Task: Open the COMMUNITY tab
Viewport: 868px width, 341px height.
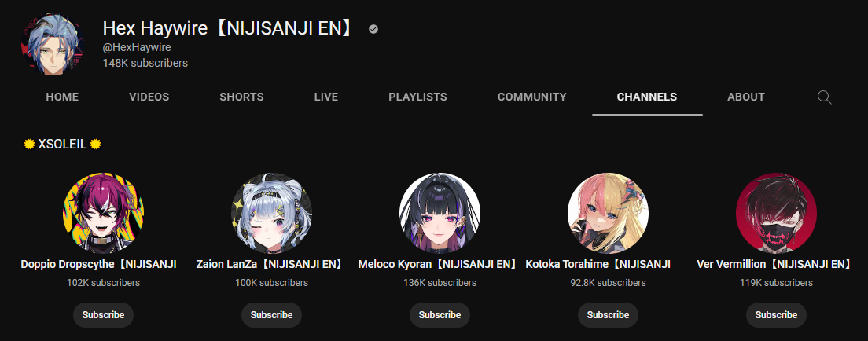Action: point(532,97)
